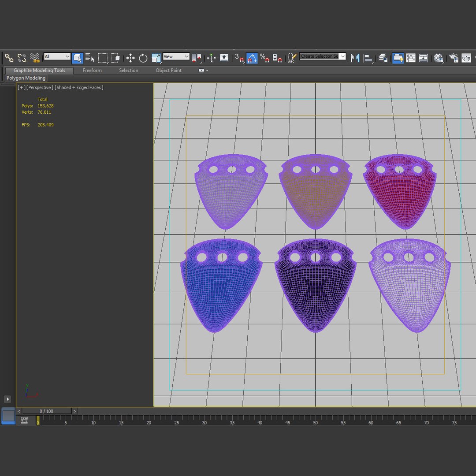Open the selection filter dropdown showing All
The width and height of the screenshot is (476, 476).
coord(57,56)
